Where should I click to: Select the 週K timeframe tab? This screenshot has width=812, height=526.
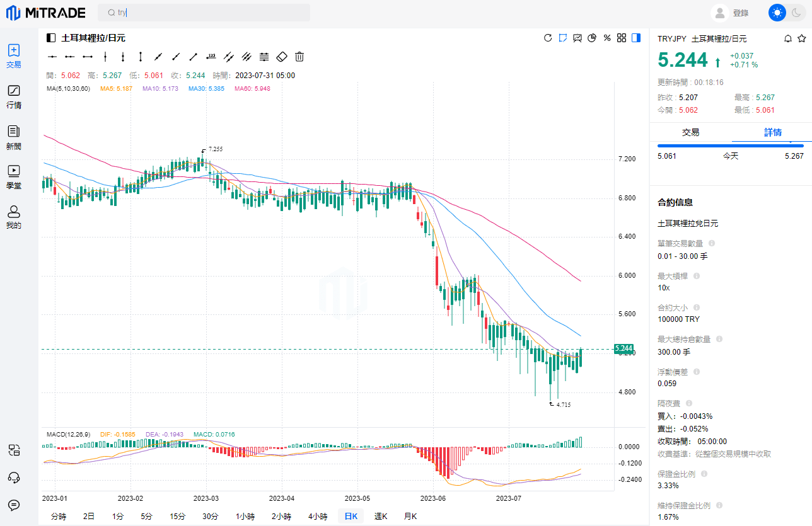(381, 516)
